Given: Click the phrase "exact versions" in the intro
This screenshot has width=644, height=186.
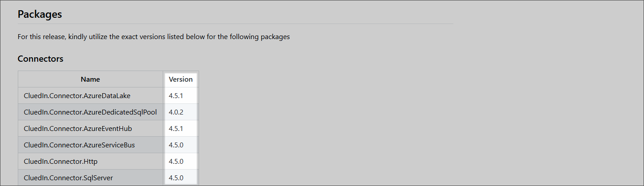Looking at the screenshot, I should click(143, 37).
